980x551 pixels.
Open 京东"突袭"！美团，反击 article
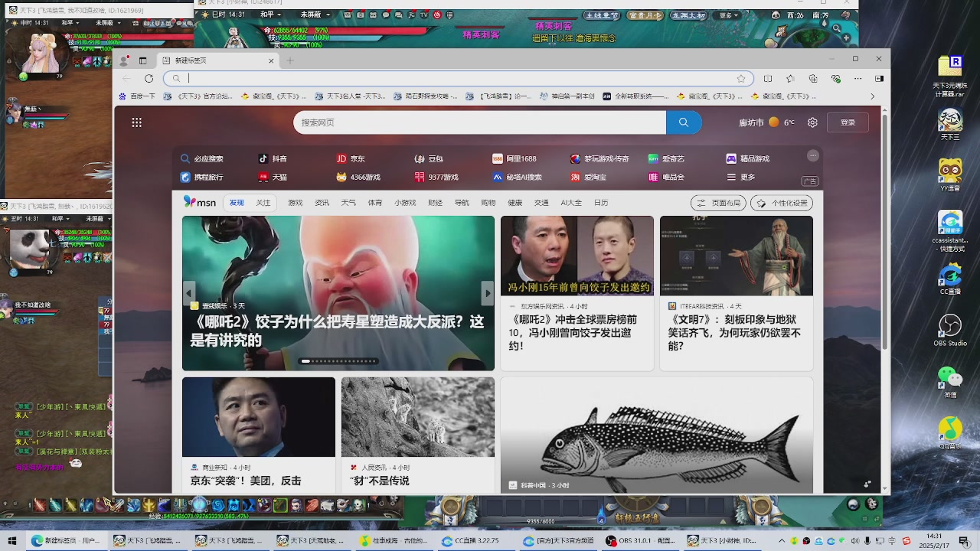[246, 481]
